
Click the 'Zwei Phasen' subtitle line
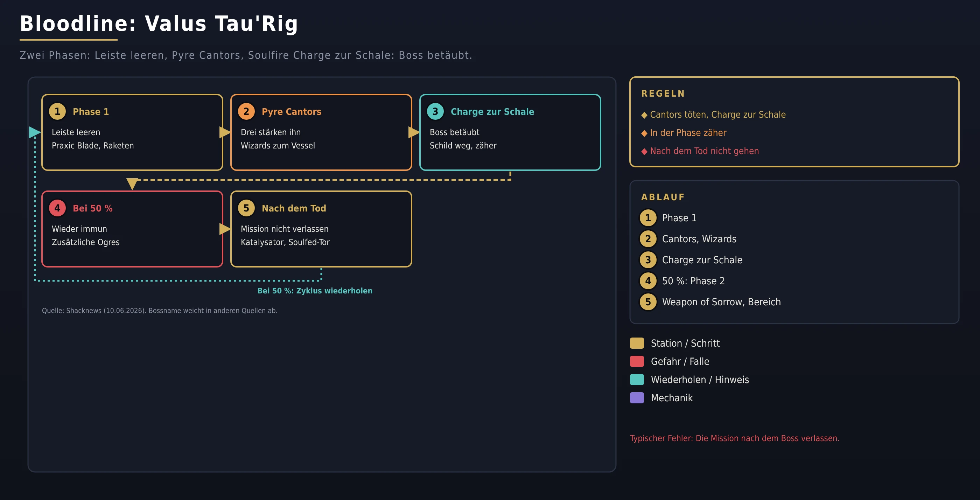click(246, 56)
